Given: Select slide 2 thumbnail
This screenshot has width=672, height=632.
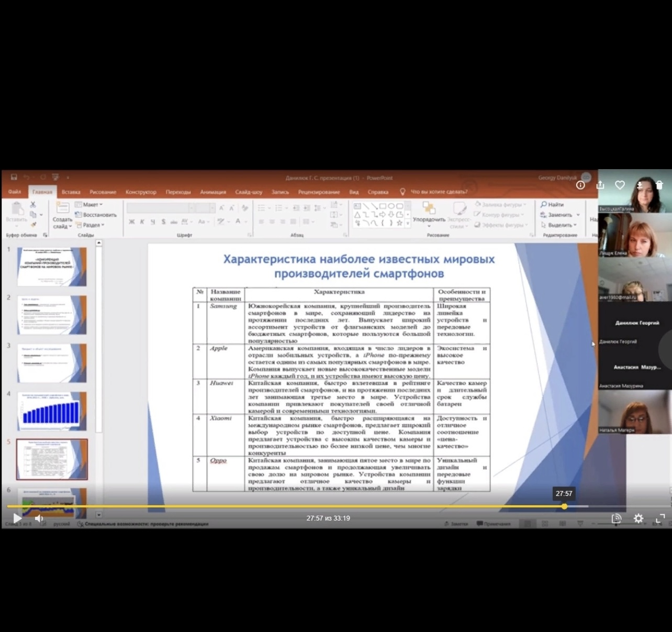Looking at the screenshot, I should [52, 315].
